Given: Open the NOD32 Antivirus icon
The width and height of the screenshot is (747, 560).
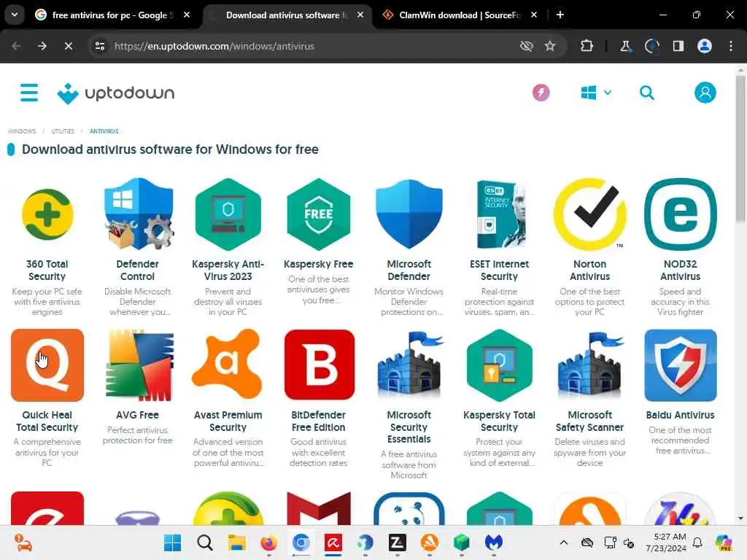Looking at the screenshot, I should pos(681,214).
